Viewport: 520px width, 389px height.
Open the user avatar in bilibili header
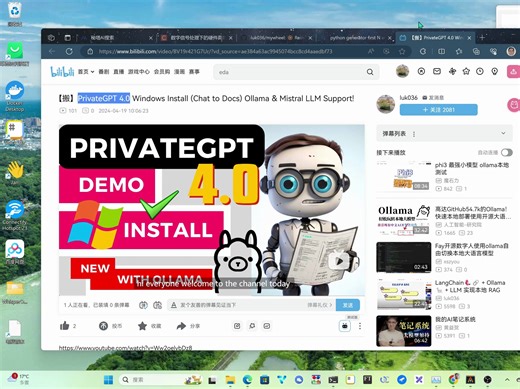point(402,71)
